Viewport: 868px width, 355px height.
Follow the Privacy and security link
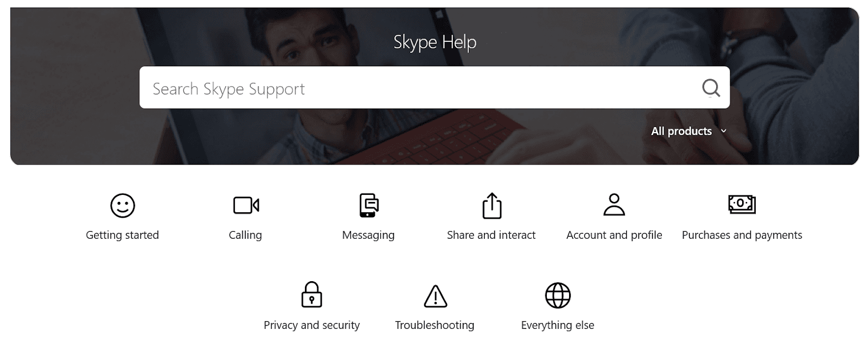pos(311,325)
